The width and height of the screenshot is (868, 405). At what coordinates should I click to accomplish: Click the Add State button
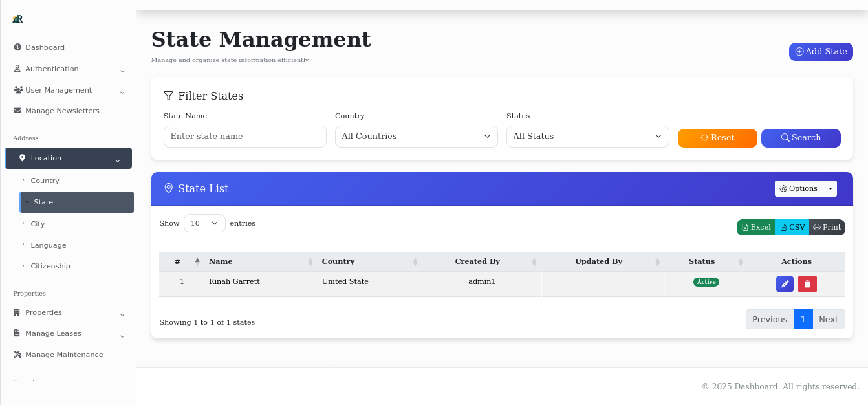pyautogui.click(x=821, y=51)
